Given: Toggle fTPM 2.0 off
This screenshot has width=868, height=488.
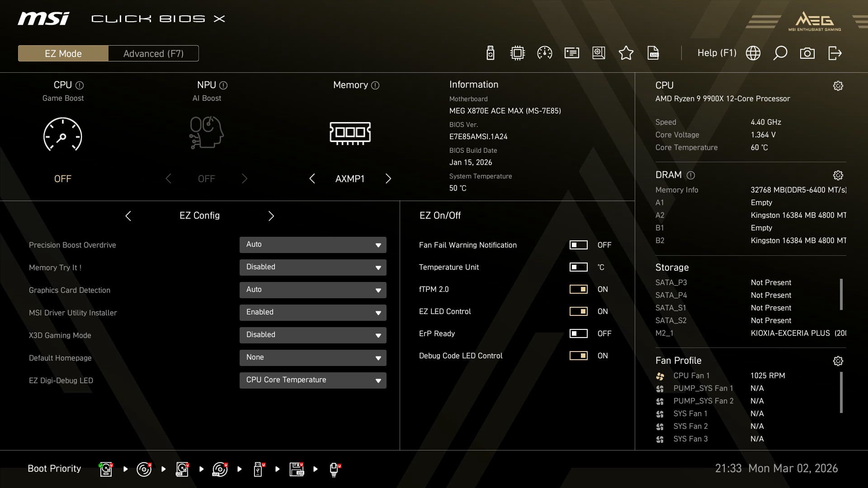Looking at the screenshot, I should point(578,289).
